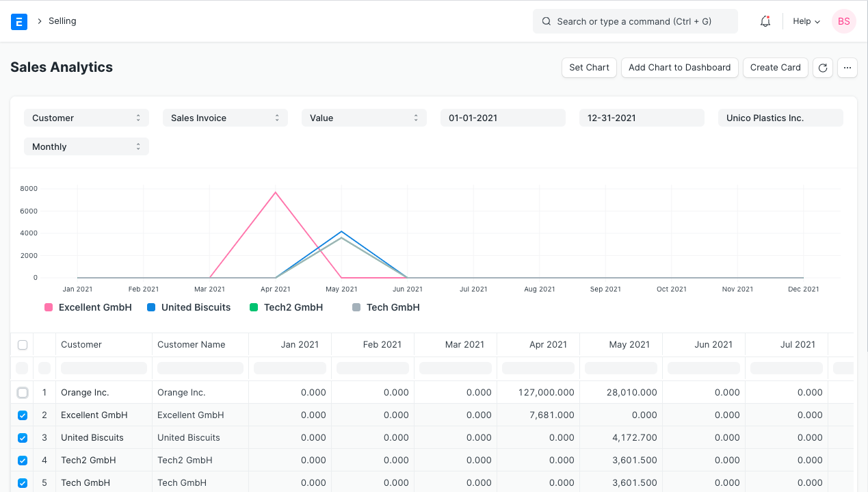Viewport: 868px width, 492px height.
Task: Click the Add Chart to Dashboard button
Action: pos(679,67)
